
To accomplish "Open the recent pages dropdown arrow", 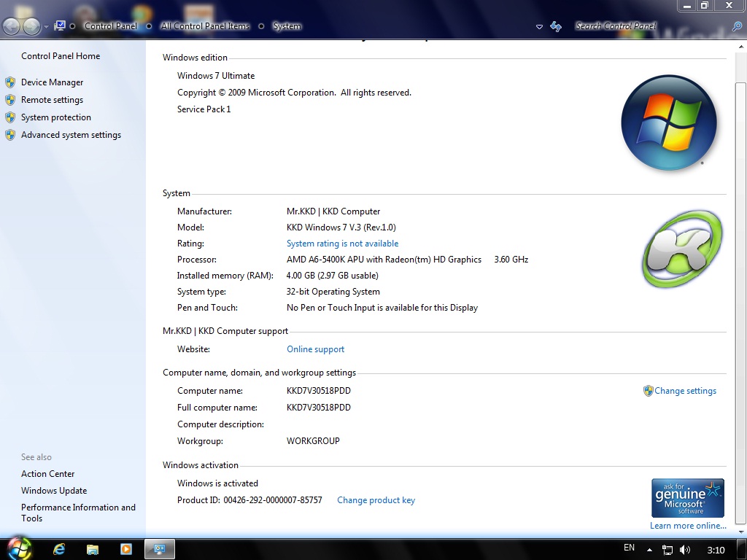I will (x=46, y=27).
